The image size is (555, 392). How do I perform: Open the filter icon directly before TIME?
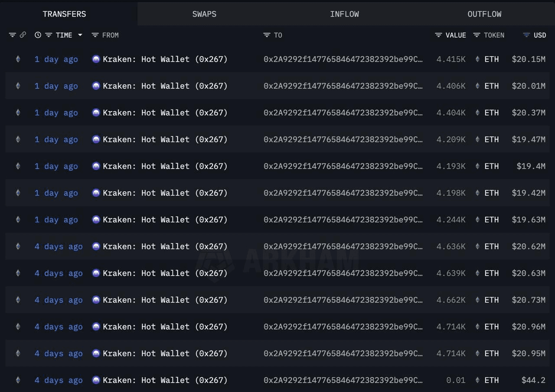[49, 35]
